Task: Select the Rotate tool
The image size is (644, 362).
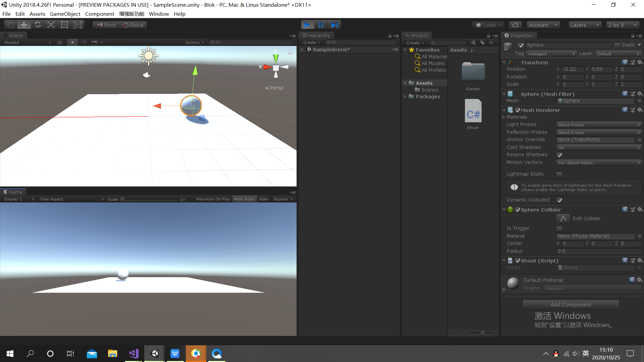Action: [x=38, y=25]
